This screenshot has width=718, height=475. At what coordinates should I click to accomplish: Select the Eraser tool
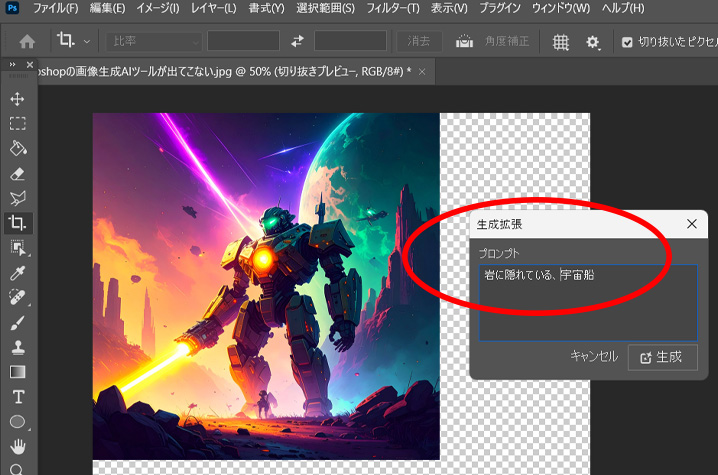tap(17, 174)
